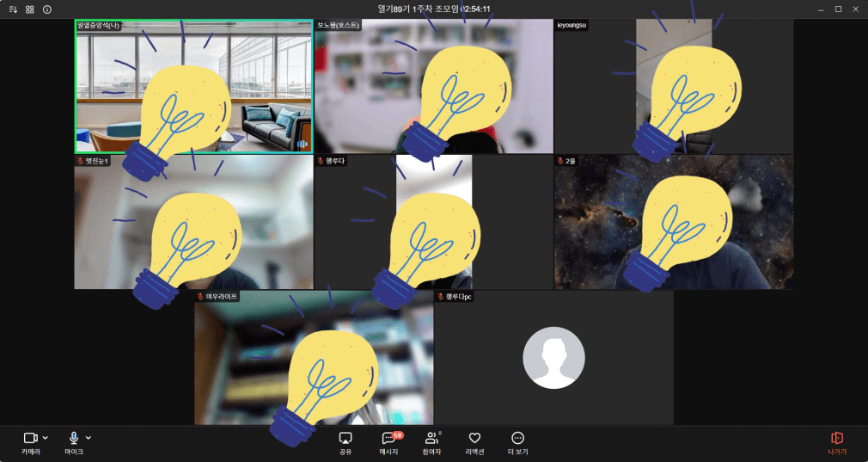The width and height of the screenshot is (868, 462).
Task: Open the reactions (리액션) heart menu
Action: [x=475, y=444]
